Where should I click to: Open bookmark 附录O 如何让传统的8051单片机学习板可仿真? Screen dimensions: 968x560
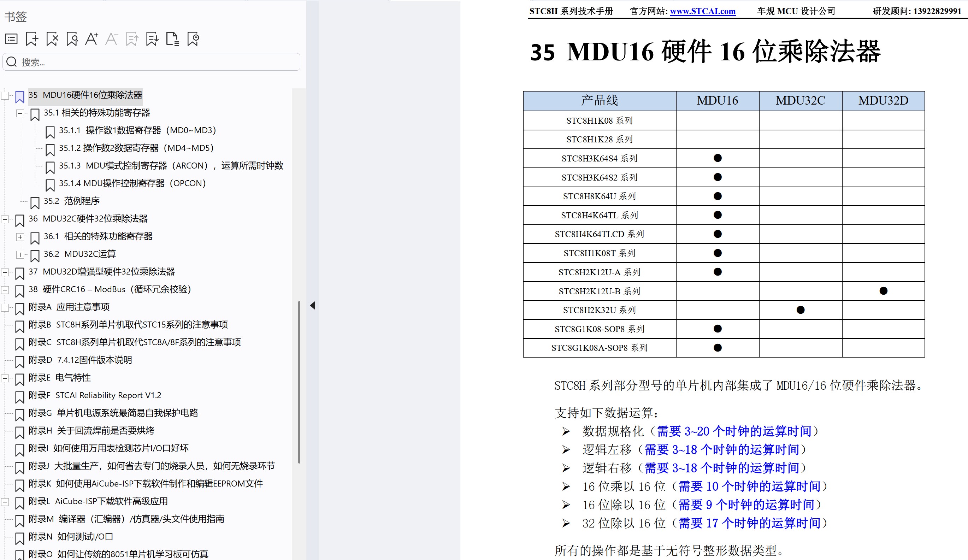click(x=118, y=554)
